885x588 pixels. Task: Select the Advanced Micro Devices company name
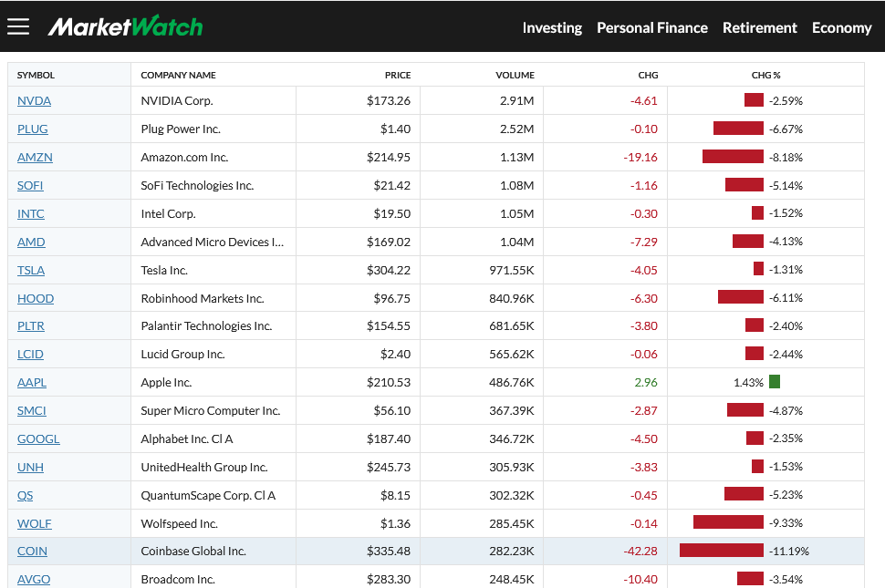213,242
